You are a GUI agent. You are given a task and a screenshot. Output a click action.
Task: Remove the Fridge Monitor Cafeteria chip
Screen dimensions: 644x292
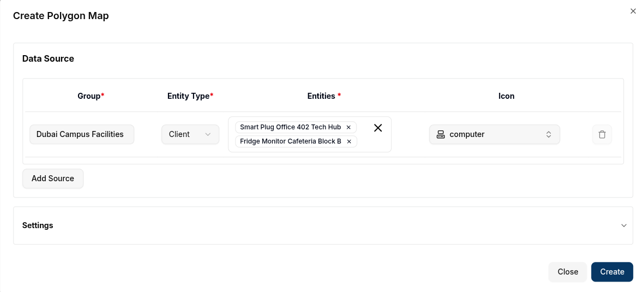tap(349, 141)
